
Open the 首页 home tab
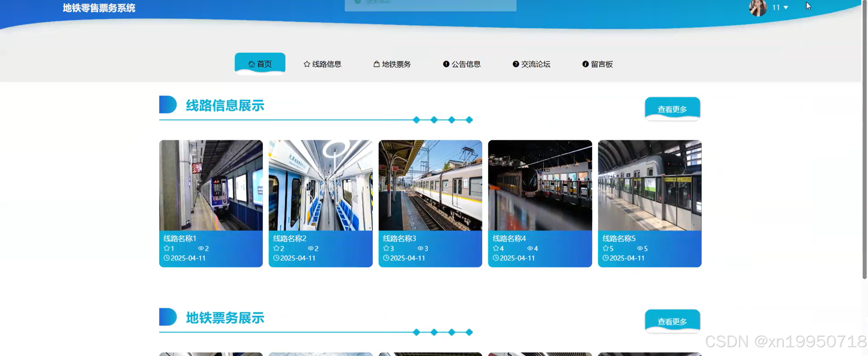[260, 64]
